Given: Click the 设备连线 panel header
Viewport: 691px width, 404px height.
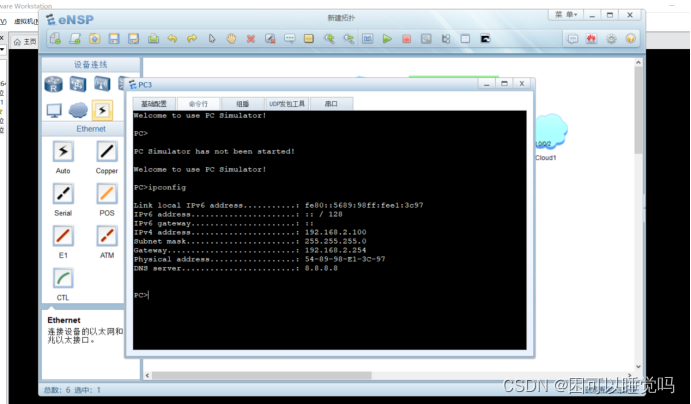Looking at the screenshot, I should coord(91,65).
